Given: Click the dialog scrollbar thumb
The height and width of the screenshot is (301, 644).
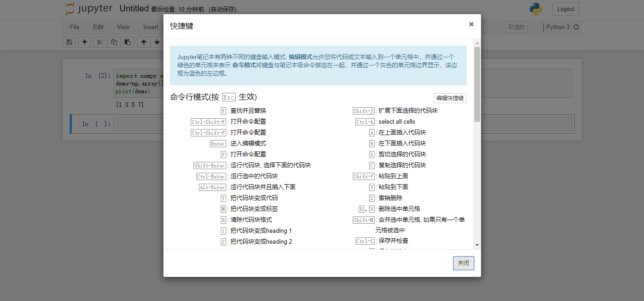Looking at the screenshot, I should [477, 84].
